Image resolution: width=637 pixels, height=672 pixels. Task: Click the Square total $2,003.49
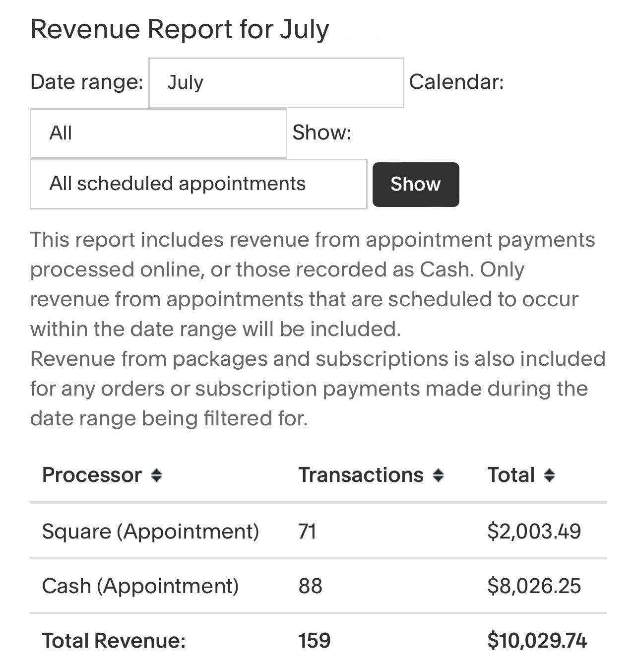[534, 531]
